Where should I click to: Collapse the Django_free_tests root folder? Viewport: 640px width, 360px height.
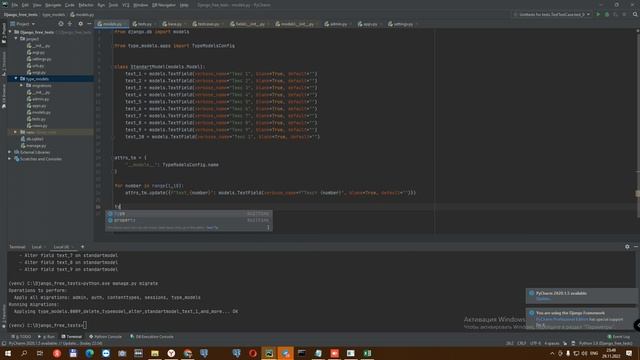point(10,32)
